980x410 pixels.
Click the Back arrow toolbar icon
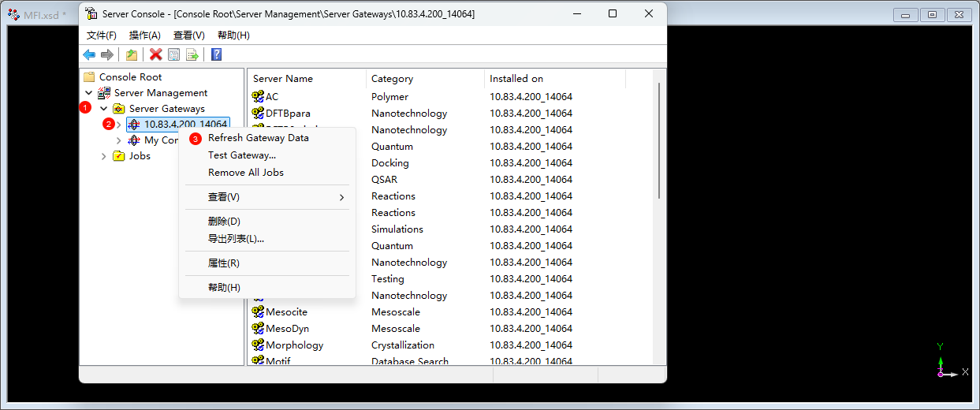(x=89, y=54)
